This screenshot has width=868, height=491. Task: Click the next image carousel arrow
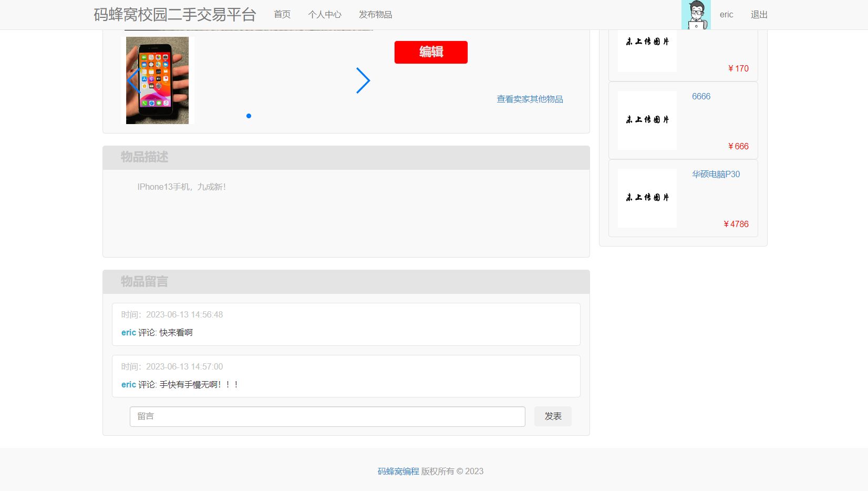point(363,80)
